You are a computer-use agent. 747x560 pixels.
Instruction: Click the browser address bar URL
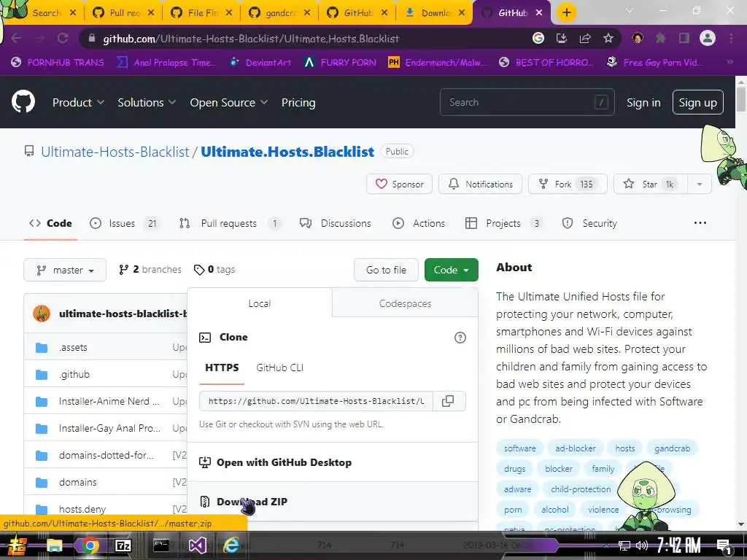tap(251, 39)
